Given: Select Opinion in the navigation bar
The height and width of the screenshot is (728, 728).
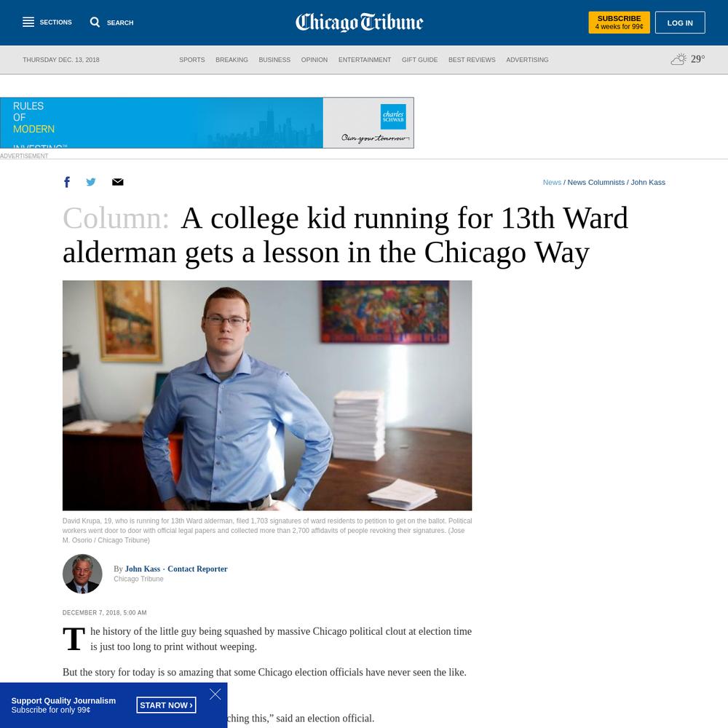Looking at the screenshot, I should tap(314, 60).
